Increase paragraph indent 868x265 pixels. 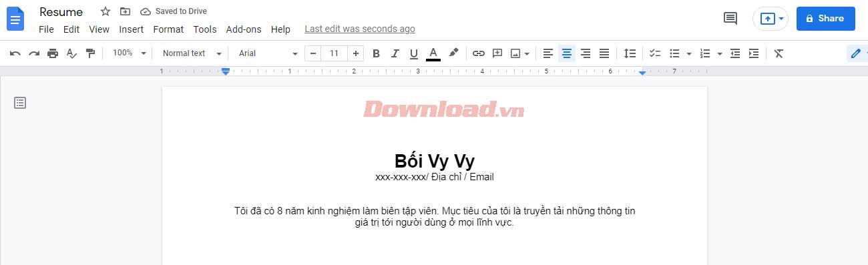pyautogui.click(x=754, y=53)
